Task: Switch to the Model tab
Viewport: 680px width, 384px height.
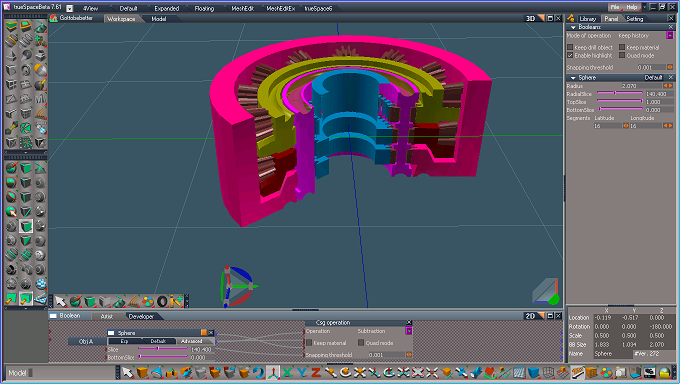Action: coord(158,19)
